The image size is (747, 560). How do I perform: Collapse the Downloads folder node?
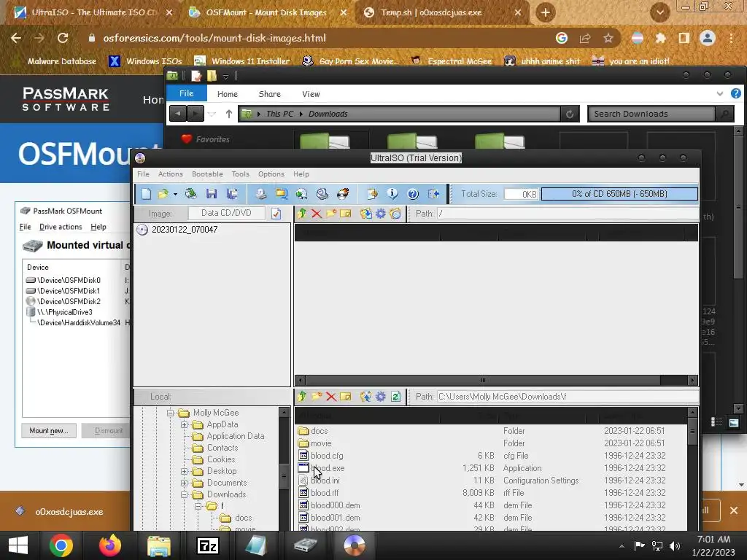[x=185, y=494]
